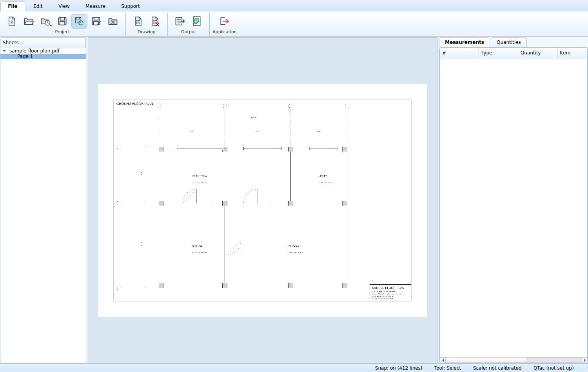The image size is (588, 372).
Task: Open the Support ribbon tab
Action: 131,6
